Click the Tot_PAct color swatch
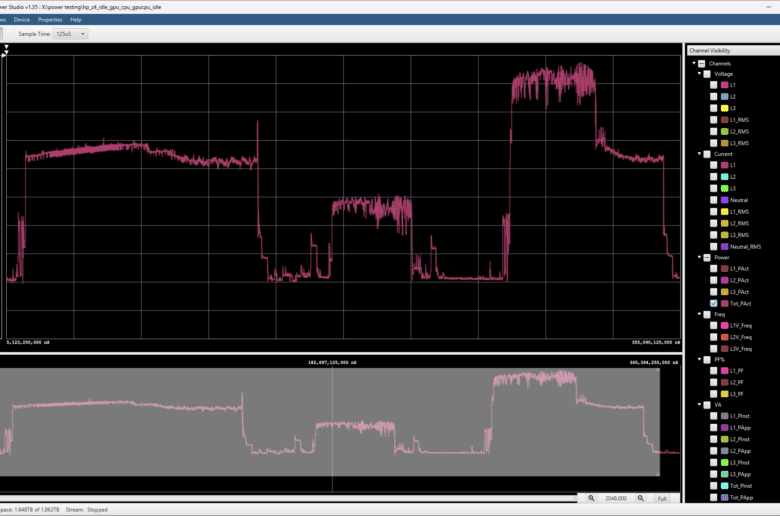The width and height of the screenshot is (780, 516). click(725, 304)
